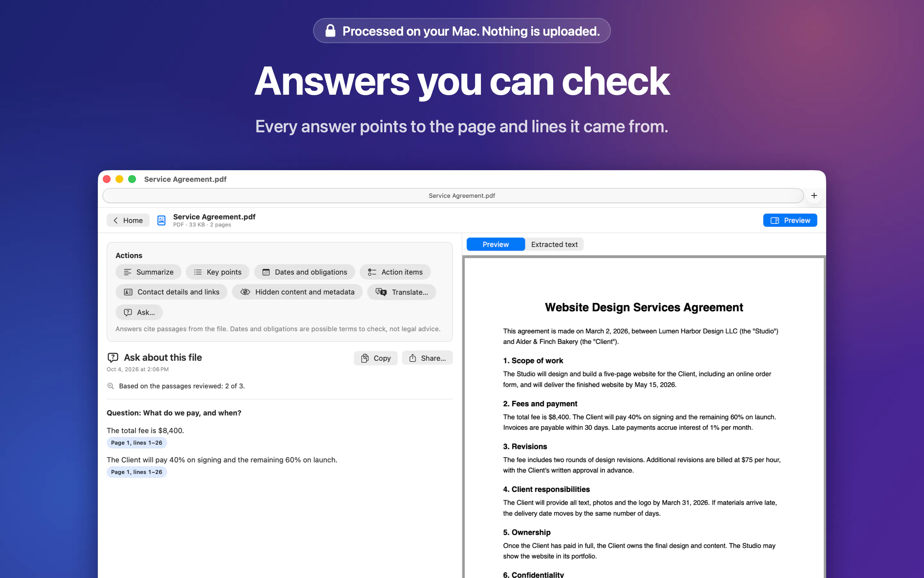Click the Service Agreement.pdf document icon
The width and height of the screenshot is (924, 578).
(x=161, y=220)
